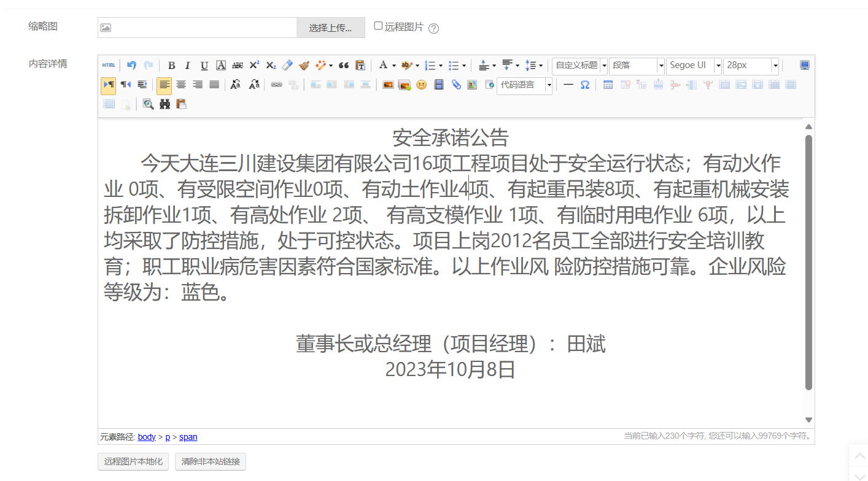Preview the content with magnifier icon

click(x=148, y=104)
